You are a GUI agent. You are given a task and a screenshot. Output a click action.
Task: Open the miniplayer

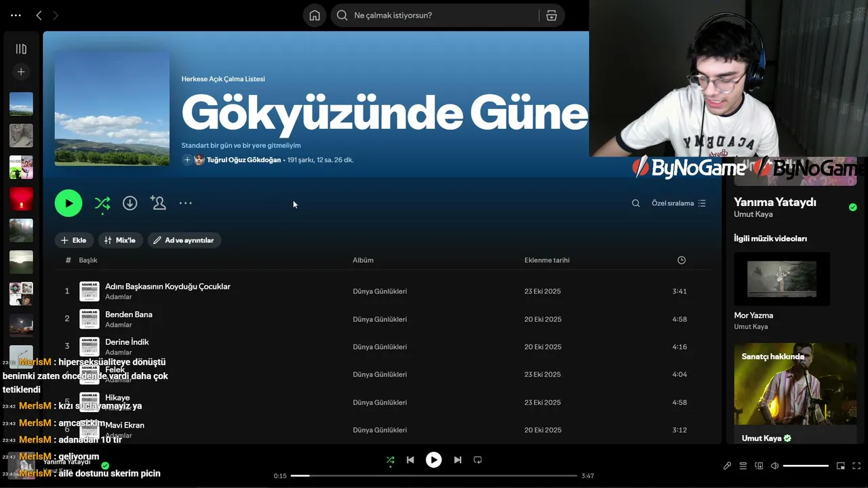[841, 466]
